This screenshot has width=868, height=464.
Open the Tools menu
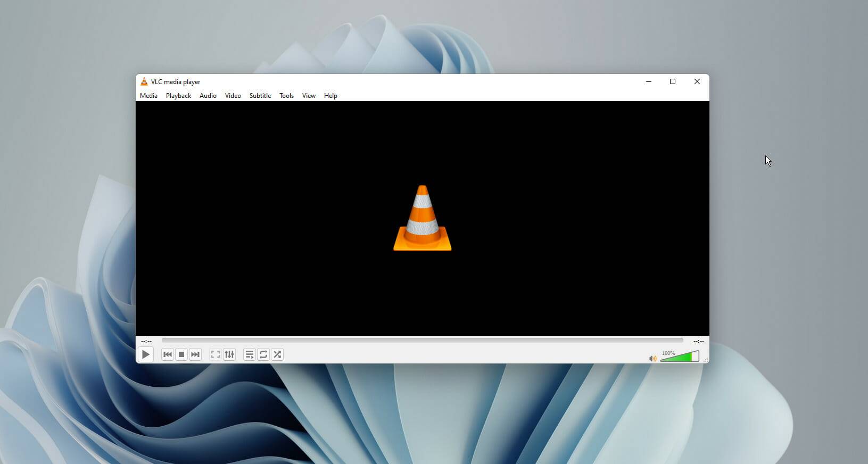click(x=286, y=96)
